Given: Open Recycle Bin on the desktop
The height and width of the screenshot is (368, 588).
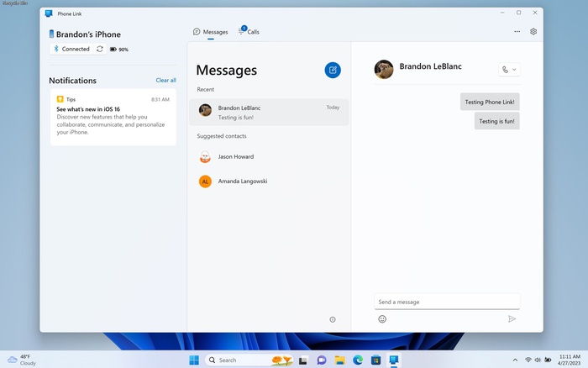Looking at the screenshot, I should coord(14,3).
